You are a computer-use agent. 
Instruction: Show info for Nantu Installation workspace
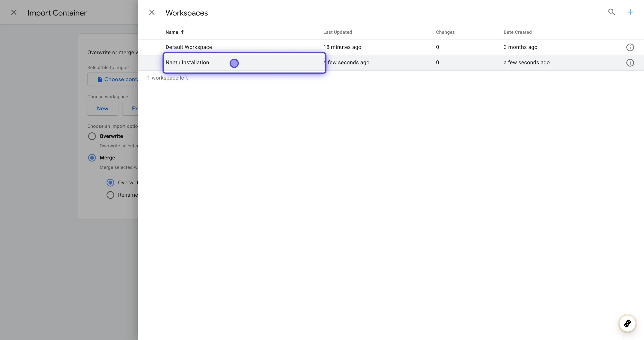coord(630,63)
